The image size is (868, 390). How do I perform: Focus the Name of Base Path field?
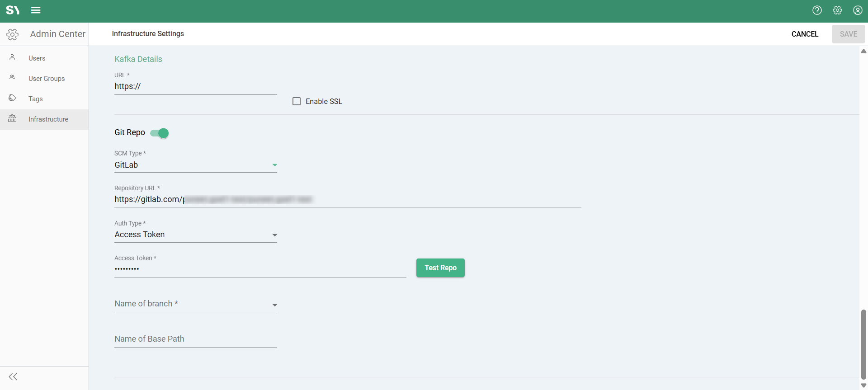pos(195,339)
